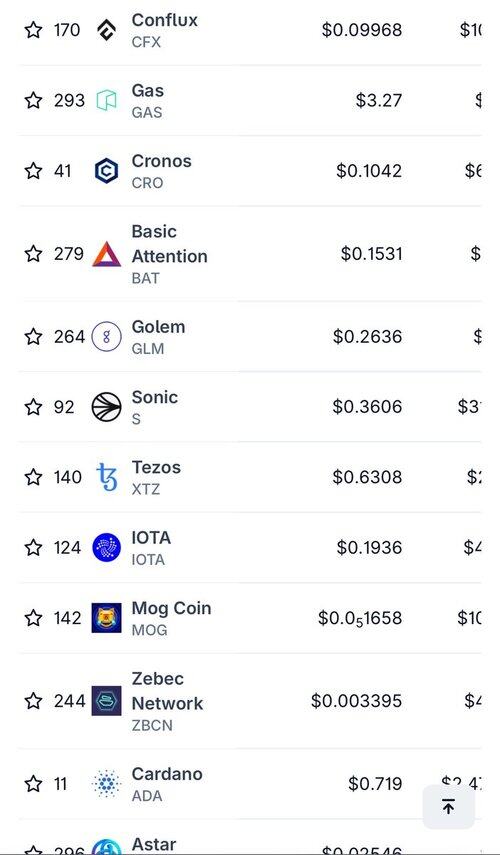Click the Cardano logo icon

point(106,784)
